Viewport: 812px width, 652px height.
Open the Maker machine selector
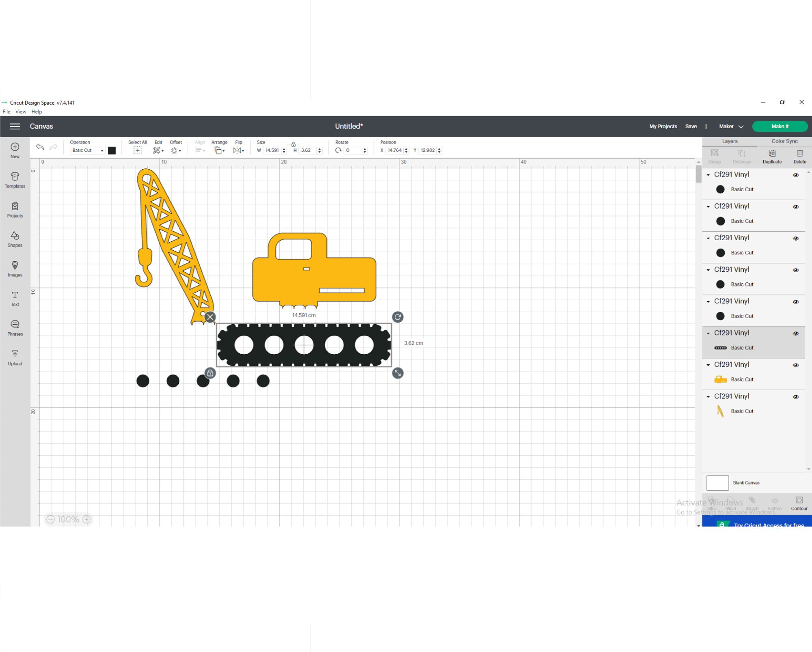point(730,126)
